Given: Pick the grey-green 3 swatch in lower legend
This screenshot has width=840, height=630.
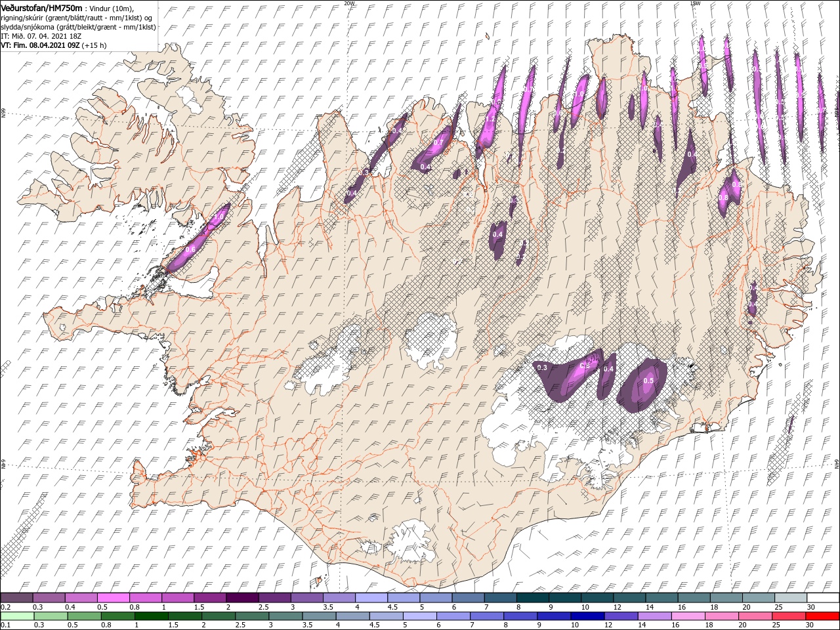Looking at the screenshot, I should [285, 616].
